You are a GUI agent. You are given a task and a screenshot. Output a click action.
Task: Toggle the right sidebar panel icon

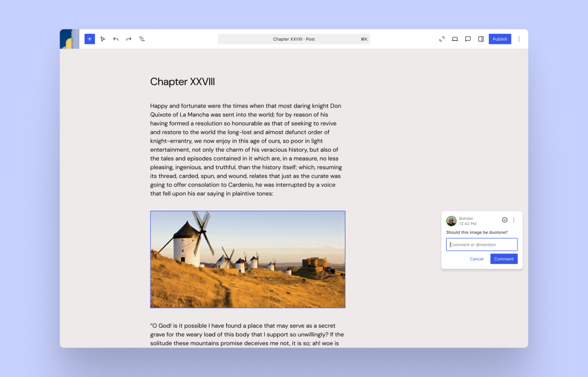[481, 39]
